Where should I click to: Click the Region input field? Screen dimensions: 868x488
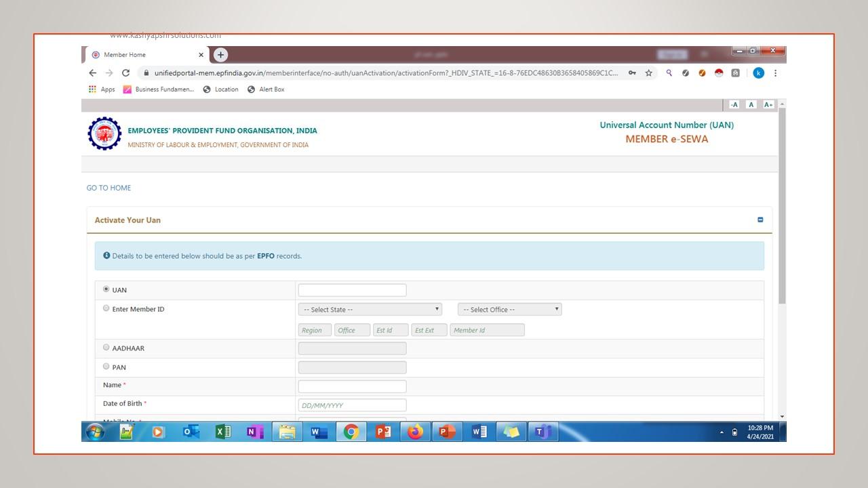(315, 330)
